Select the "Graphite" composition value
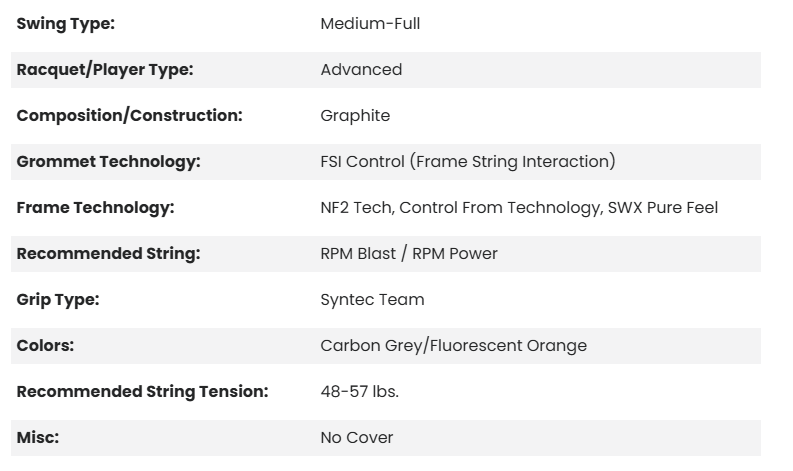Screen dimensions: 793x471 355,116
